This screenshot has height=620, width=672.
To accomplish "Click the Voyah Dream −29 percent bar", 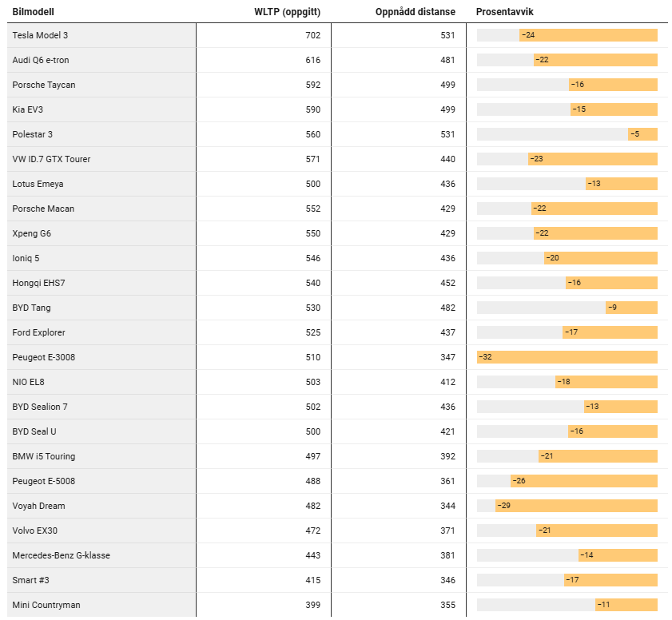I will coord(575,506).
